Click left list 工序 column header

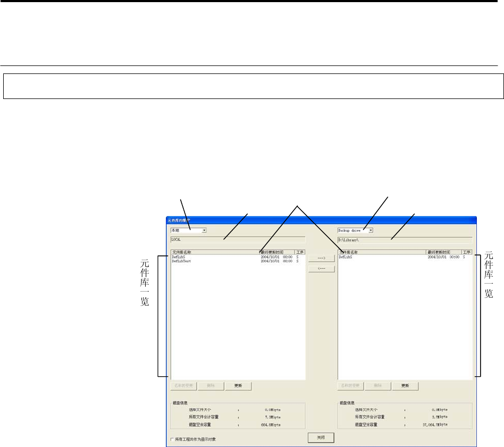click(x=299, y=252)
